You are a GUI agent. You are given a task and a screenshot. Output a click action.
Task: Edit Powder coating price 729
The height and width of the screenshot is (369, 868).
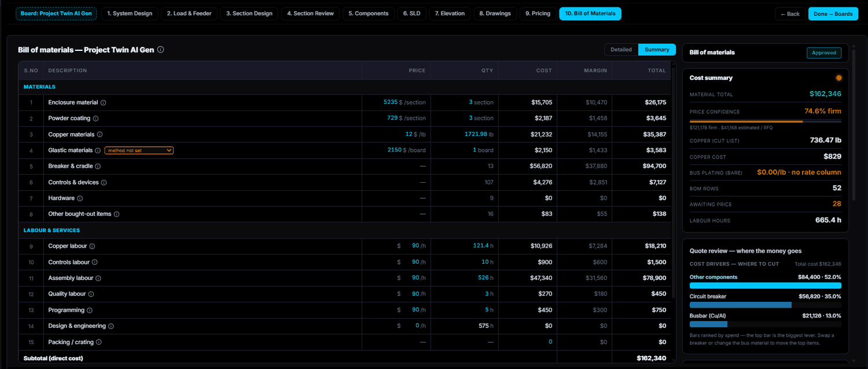(x=392, y=118)
